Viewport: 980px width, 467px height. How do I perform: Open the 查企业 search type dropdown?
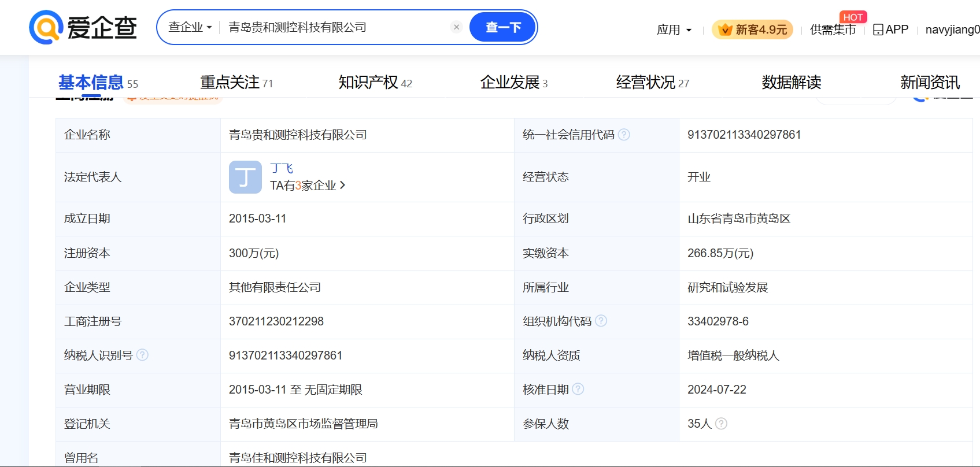point(190,27)
